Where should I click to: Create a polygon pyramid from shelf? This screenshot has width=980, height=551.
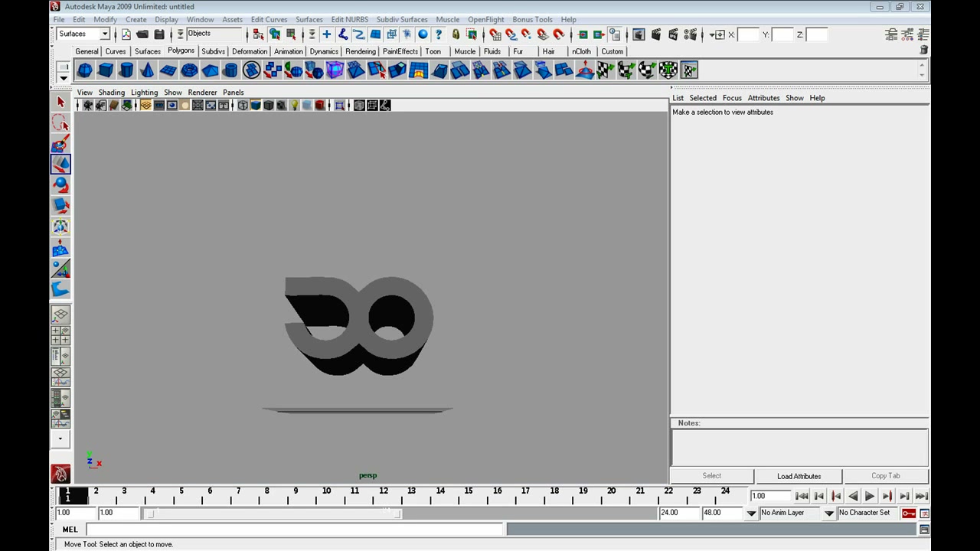click(x=210, y=70)
